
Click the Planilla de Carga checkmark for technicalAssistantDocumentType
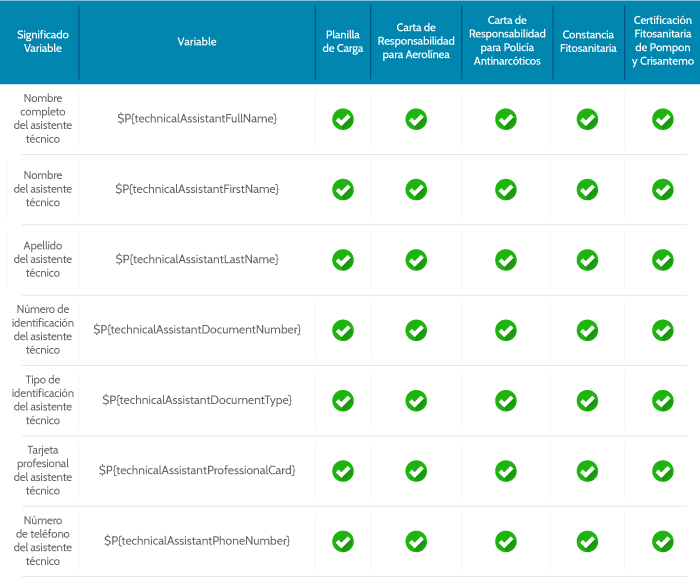click(x=343, y=401)
